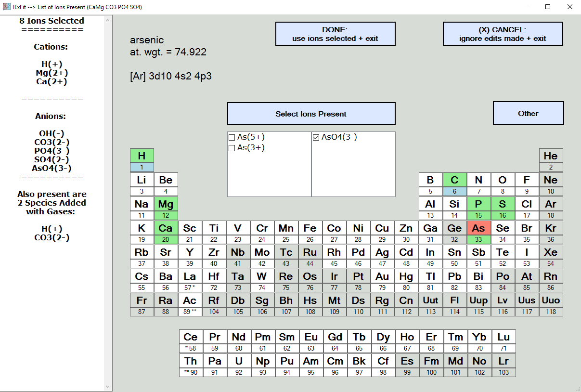Click the carbon (C) element tile
The image size is (581, 392).
454,180
